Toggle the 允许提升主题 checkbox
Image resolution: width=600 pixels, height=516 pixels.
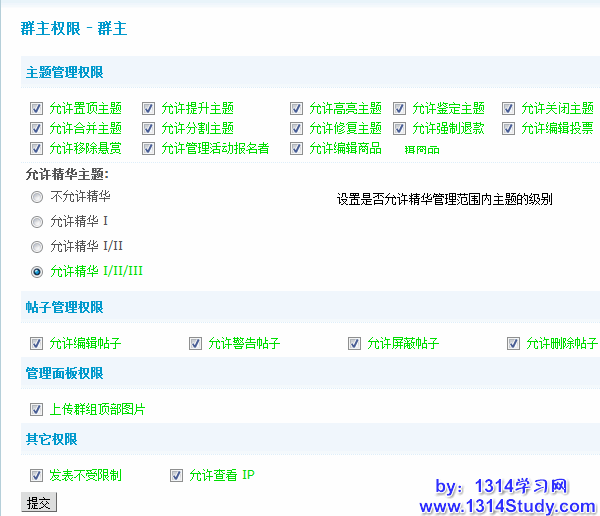pos(149,108)
